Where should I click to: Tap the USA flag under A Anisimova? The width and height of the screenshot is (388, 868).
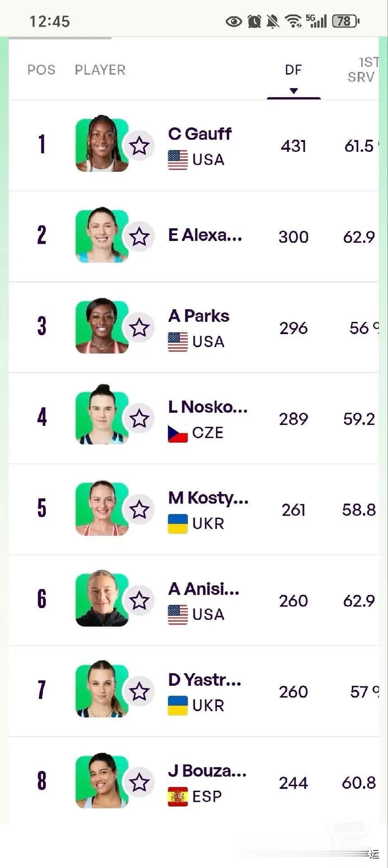click(178, 614)
